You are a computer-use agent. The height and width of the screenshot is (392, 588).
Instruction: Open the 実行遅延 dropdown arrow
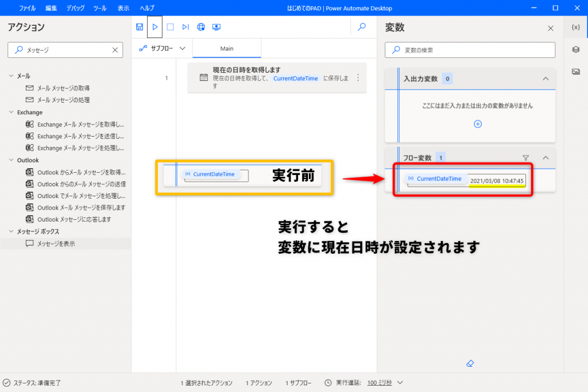click(400, 383)
